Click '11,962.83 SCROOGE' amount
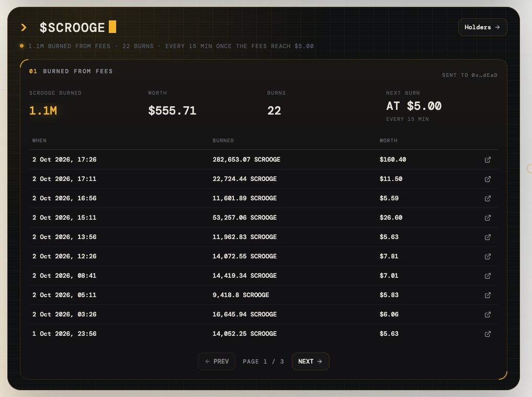The width and height of the screenshot is (532, 397). (x=245, y=237)
